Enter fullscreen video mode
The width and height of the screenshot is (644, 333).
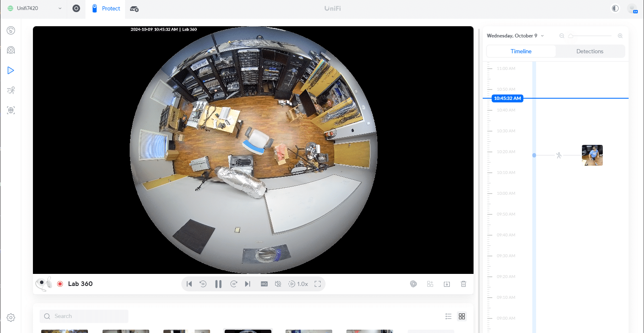coord(318,284)
